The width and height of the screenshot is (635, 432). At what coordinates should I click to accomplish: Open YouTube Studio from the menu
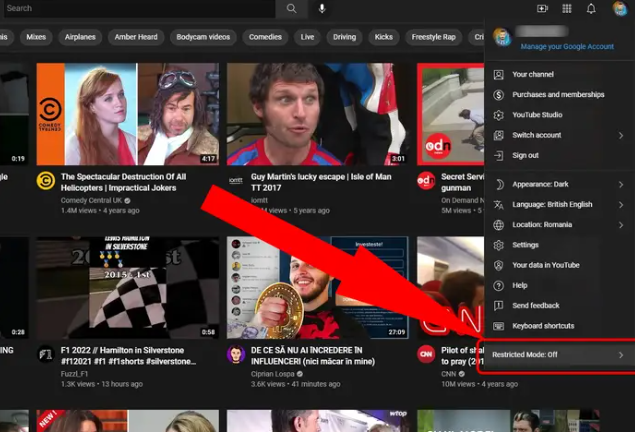click(x=560, y=115)
